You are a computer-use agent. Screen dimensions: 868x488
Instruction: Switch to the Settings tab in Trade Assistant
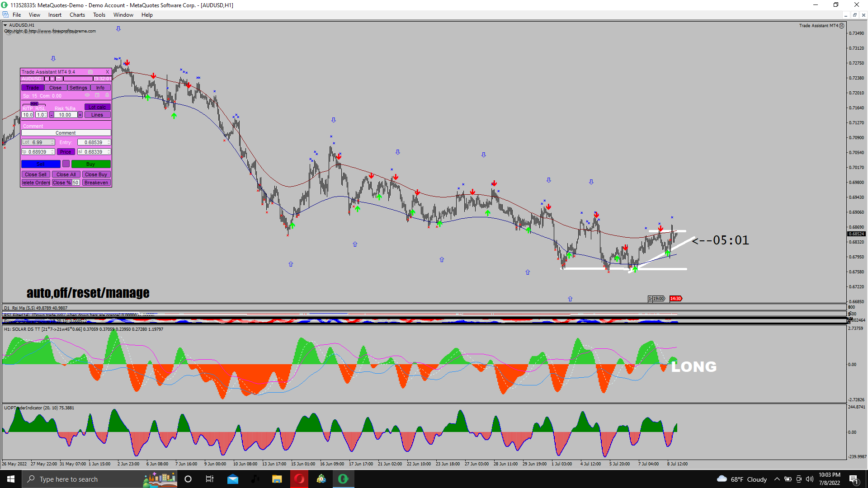pyautogui.click(x=78, y=88)
